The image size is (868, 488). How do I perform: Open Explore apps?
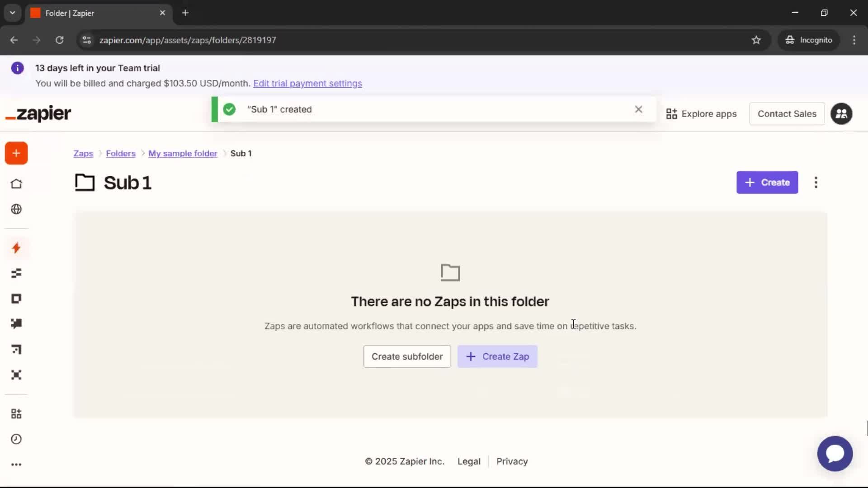click(x=701, y=114)
